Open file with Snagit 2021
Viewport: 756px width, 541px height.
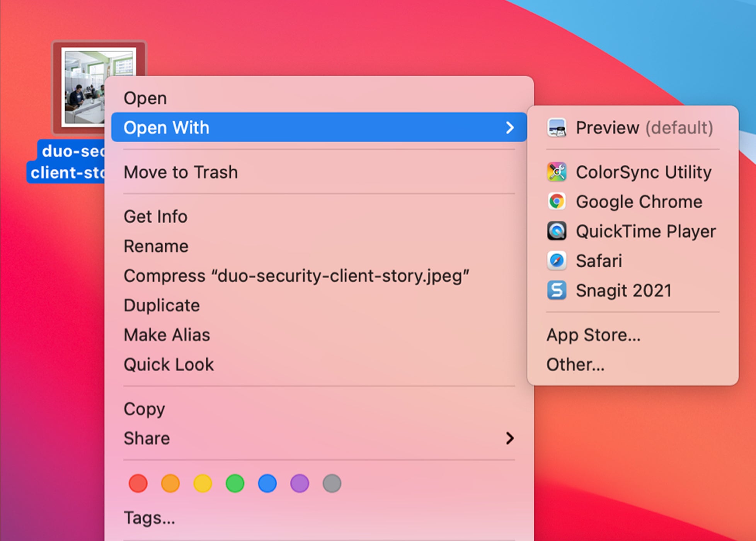(x=633, y=290)
